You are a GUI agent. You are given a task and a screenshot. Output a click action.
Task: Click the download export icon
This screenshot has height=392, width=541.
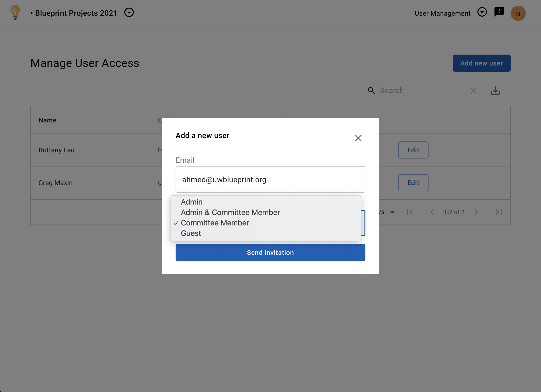coord(495,91)
